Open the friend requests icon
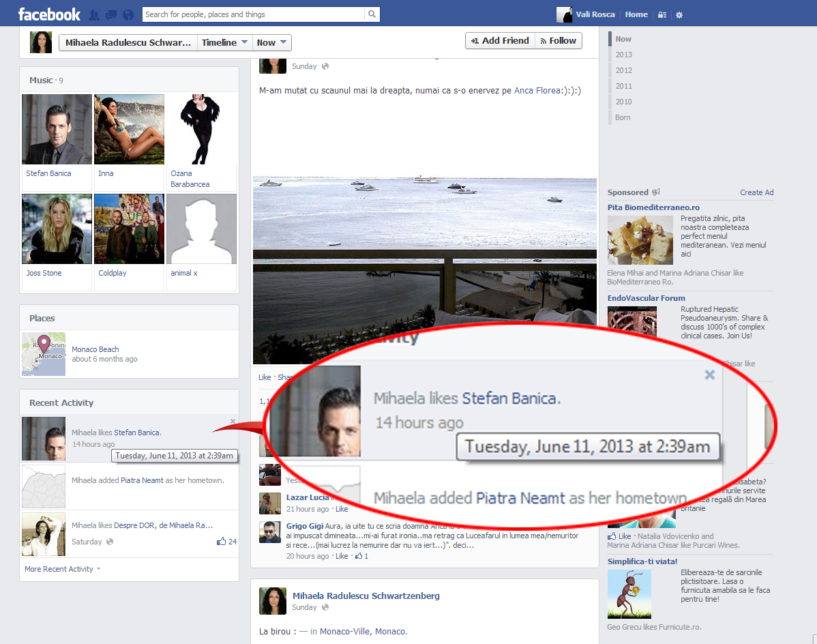 94,13
